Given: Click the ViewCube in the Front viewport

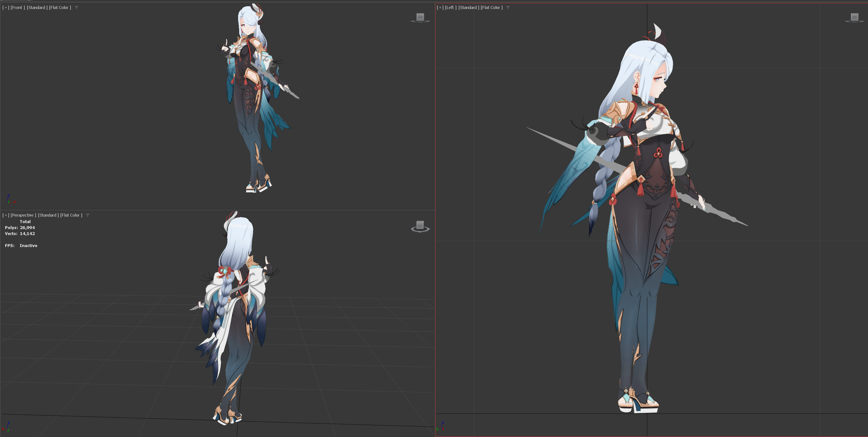Looking at the screenshot, I should [x=420, y=17].
